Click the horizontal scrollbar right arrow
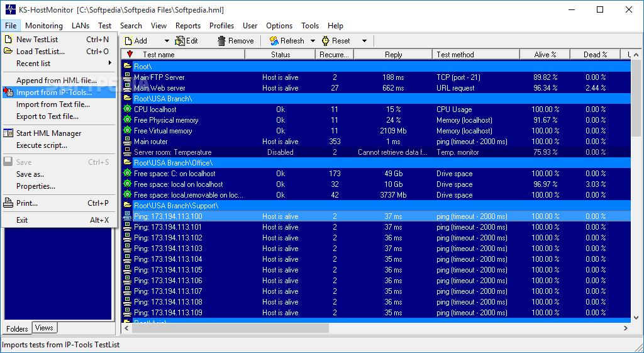The height and width of the screenshot is (353, 644). point(626,328)
